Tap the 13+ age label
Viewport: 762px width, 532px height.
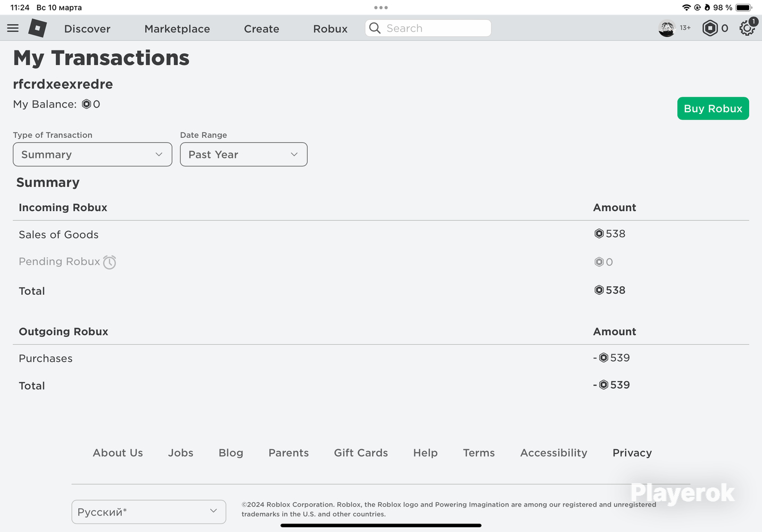point(685,28)
